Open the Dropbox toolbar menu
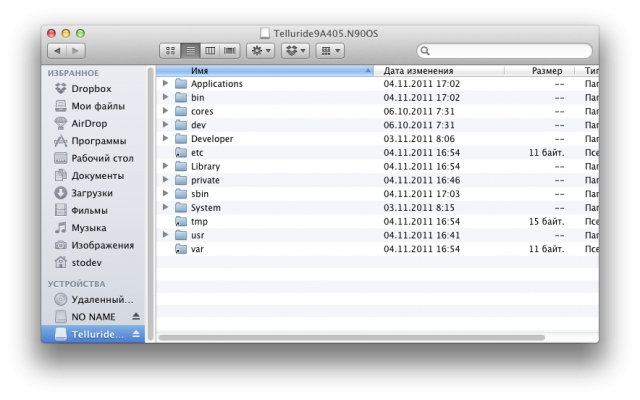The height and width of the screenshot is (400, 640). pyautogui.click(x=296, y=51)
